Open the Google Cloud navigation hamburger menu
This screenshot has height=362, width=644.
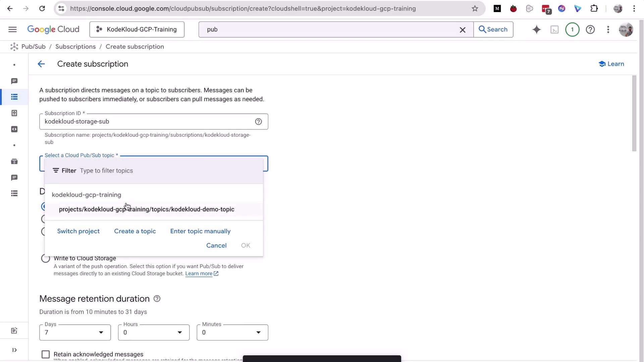(12, 29)
